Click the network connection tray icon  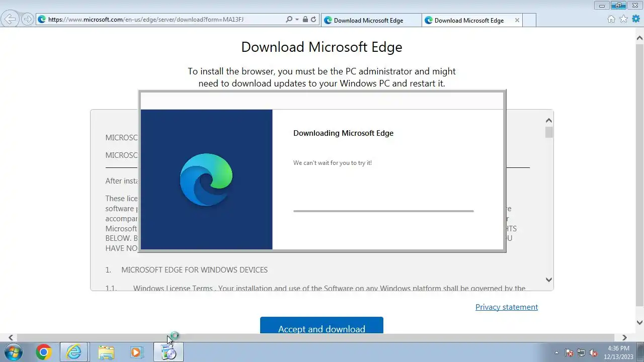pos(581,353)
